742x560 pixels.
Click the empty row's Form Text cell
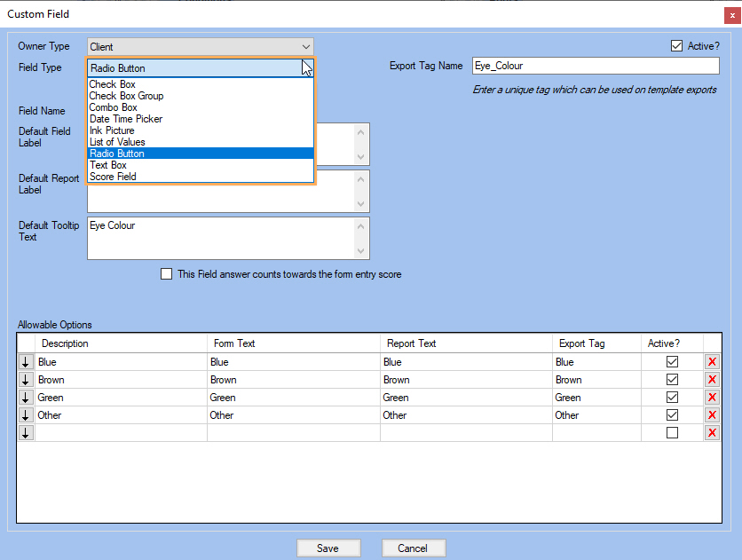(x=294, y=433)
